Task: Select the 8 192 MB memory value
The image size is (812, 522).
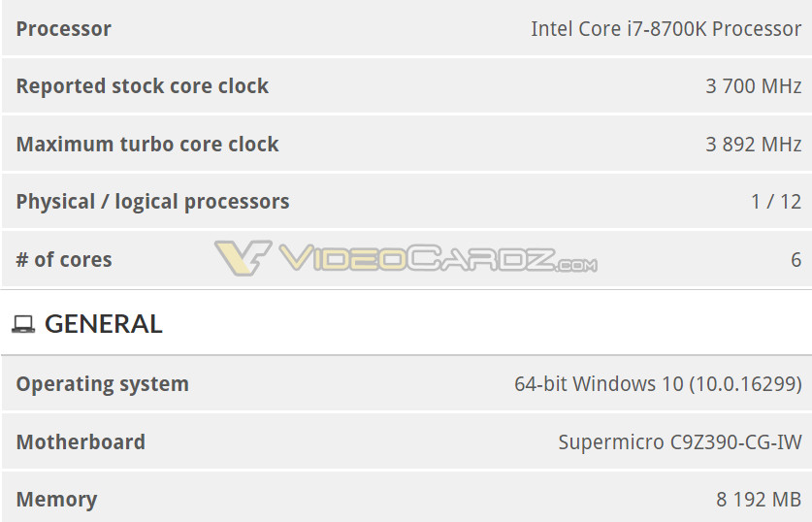Action: [759, 500]
